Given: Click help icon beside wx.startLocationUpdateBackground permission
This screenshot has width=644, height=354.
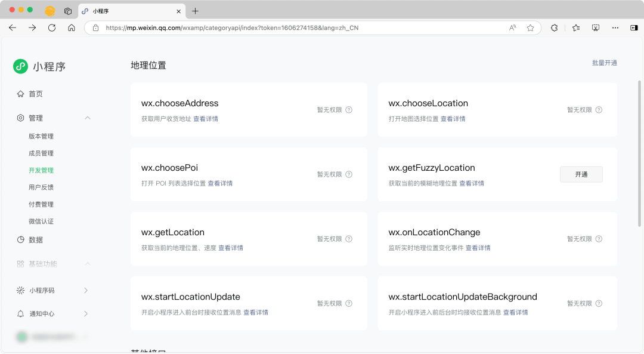Looking at the screenshot, I should click(599, 303).
